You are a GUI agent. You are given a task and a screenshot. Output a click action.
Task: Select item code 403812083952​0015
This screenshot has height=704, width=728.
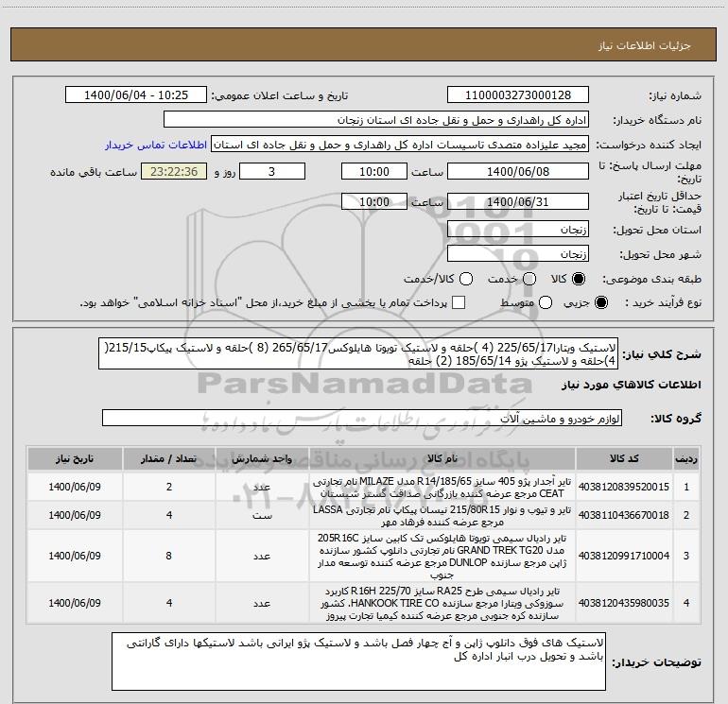[x=624, y=487]
